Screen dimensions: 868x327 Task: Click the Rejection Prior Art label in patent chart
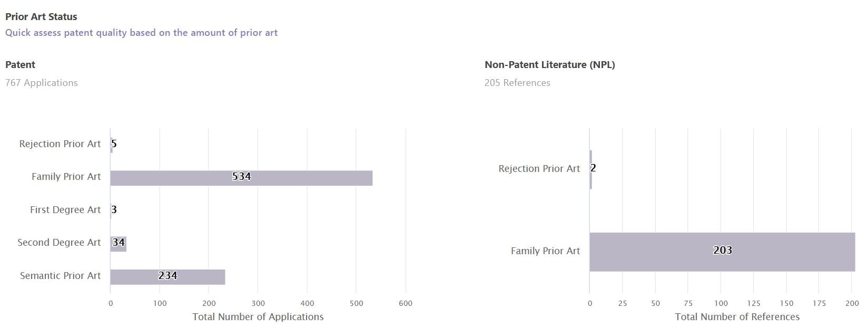point(60,144)
